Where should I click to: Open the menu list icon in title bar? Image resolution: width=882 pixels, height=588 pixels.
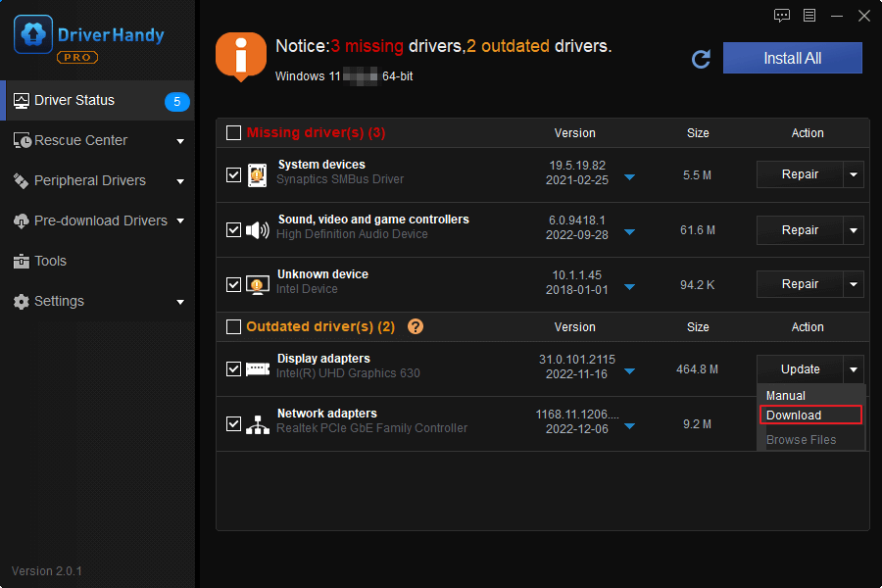click(x=809, y=16)
